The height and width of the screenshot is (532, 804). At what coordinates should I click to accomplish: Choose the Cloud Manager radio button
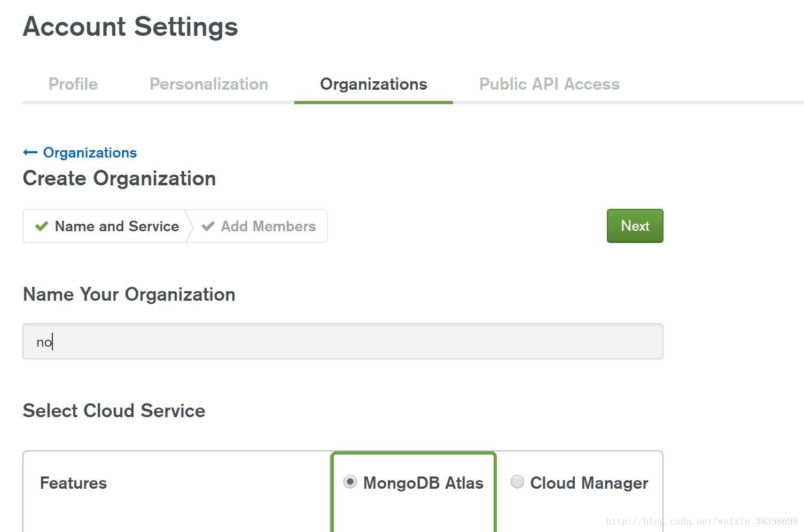click(x=517, y=482)
